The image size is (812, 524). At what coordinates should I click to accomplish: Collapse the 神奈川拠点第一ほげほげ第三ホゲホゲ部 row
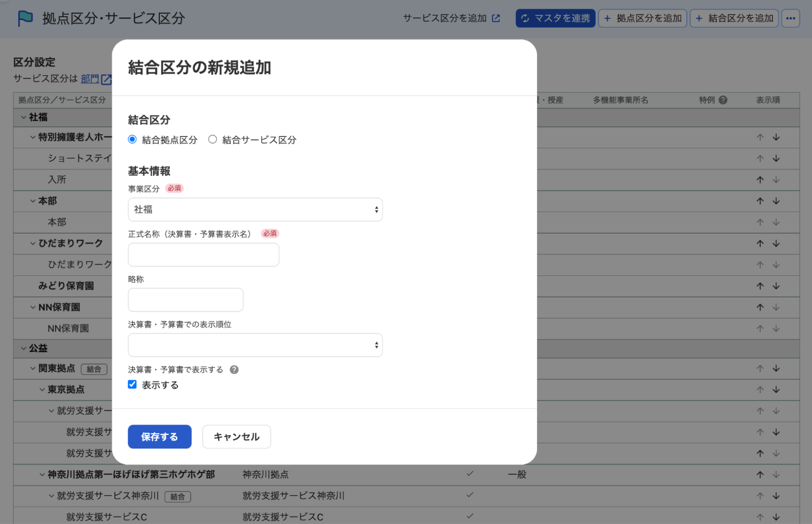(42, 474)
